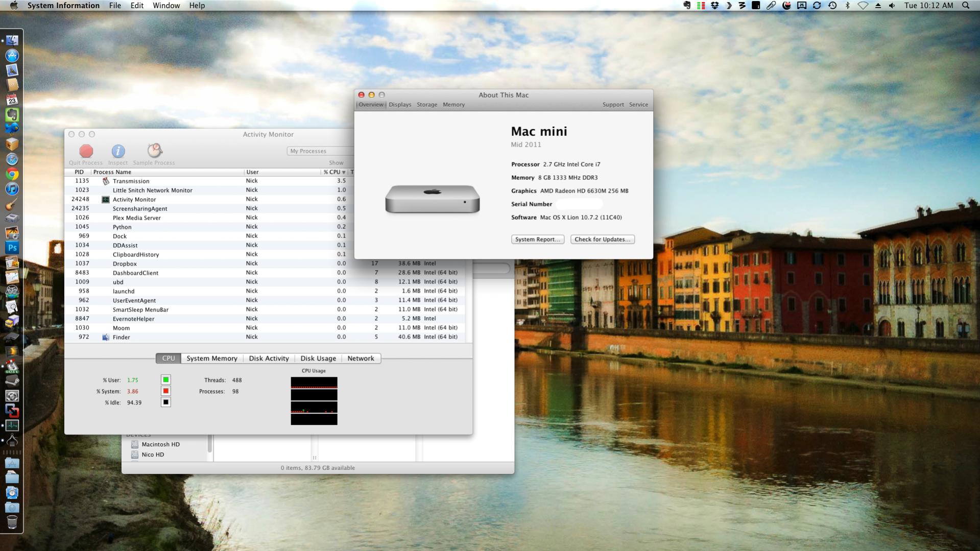Click the Check for Updates button

click(602, 239)
